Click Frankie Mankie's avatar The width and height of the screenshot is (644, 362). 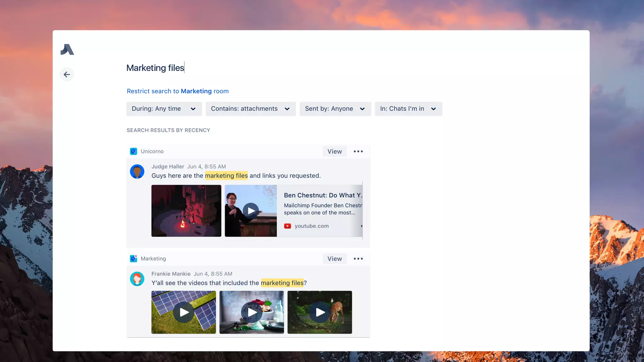pos(137,279)
